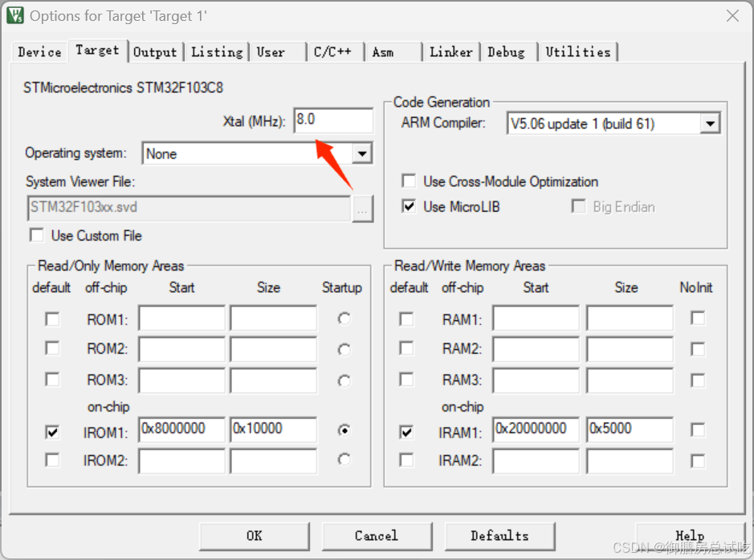The image size is (754, 560).
Task: Select the IROM2 Startup radio button
Action: (x=344, y=460)
